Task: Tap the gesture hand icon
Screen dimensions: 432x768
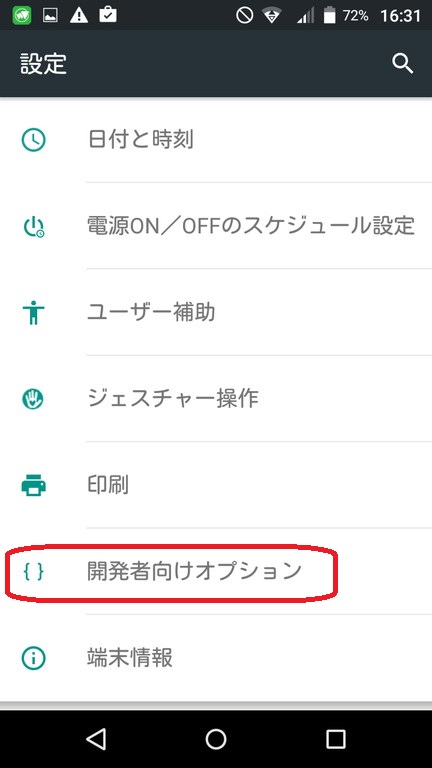Action: (33, 399)
